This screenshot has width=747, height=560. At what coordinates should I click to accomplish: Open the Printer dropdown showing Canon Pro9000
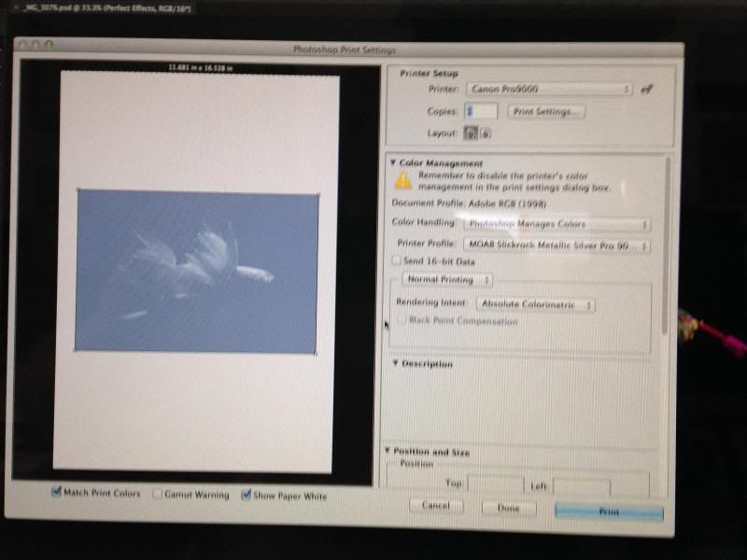pyautogui.click(x=548, y=89)
